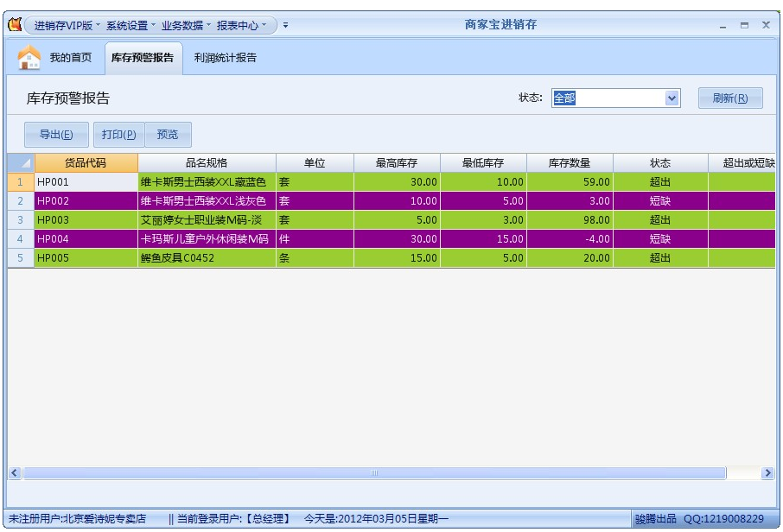Click the home icon beside 我的首页
The width and height of the screenshot is (783, 532).
(29, 58)
